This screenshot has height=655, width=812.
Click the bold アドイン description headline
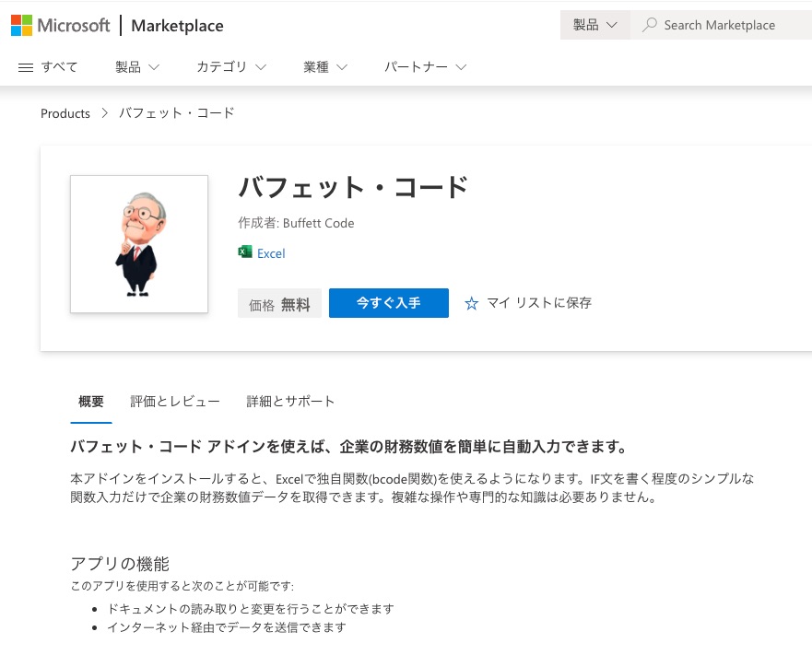[x=349, y=446]
